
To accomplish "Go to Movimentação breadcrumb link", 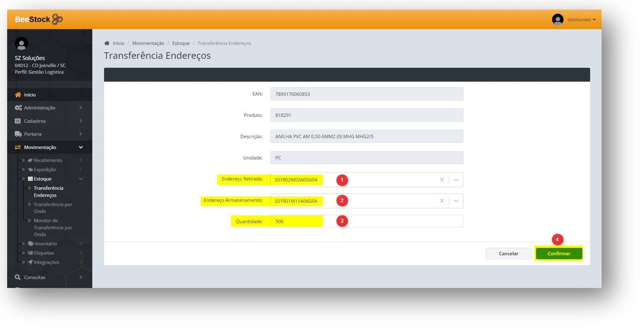I will 148,43.
